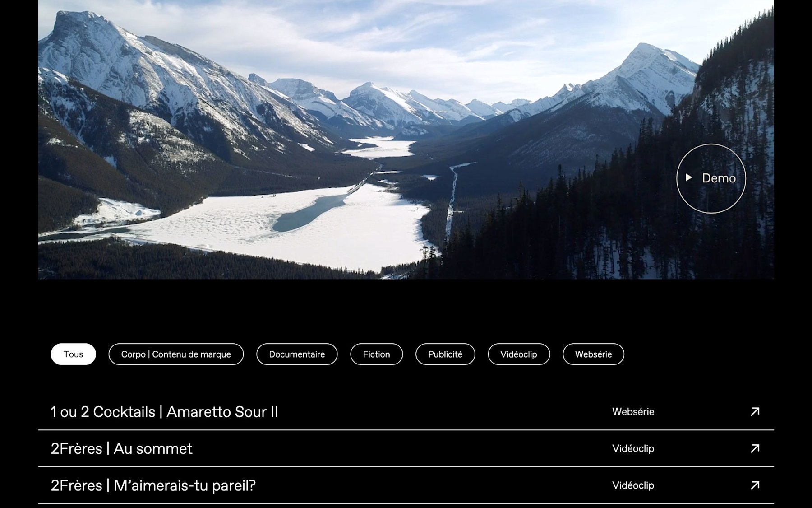Click Websérie label on Amaretto Sour row
812x508 pixels.
[x=633, y=411]
